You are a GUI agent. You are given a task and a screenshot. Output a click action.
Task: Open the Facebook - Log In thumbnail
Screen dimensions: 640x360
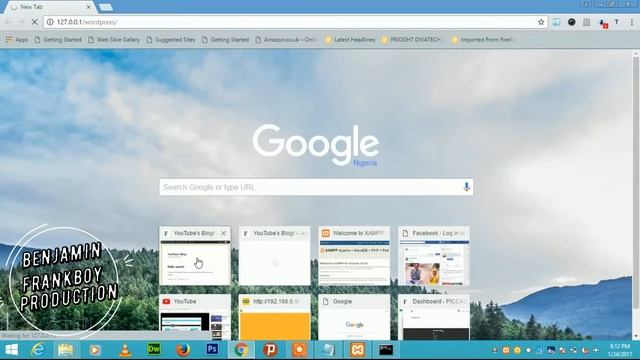tap(434, 256)
